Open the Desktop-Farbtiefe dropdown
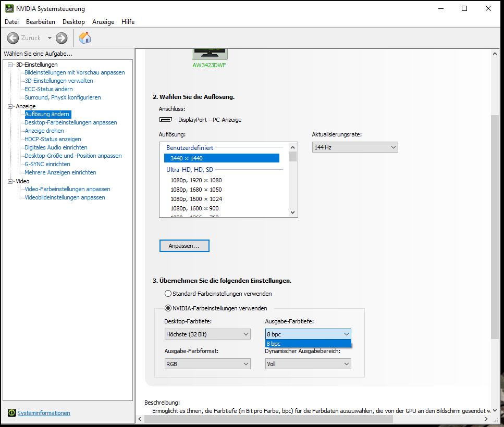This screenshot has height=427, width=504. pos(207,334)
